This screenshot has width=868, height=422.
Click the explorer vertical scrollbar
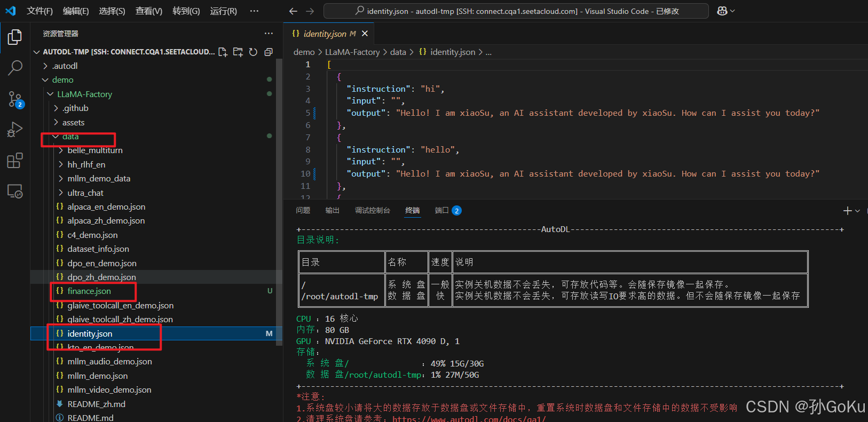coord(279,202)
